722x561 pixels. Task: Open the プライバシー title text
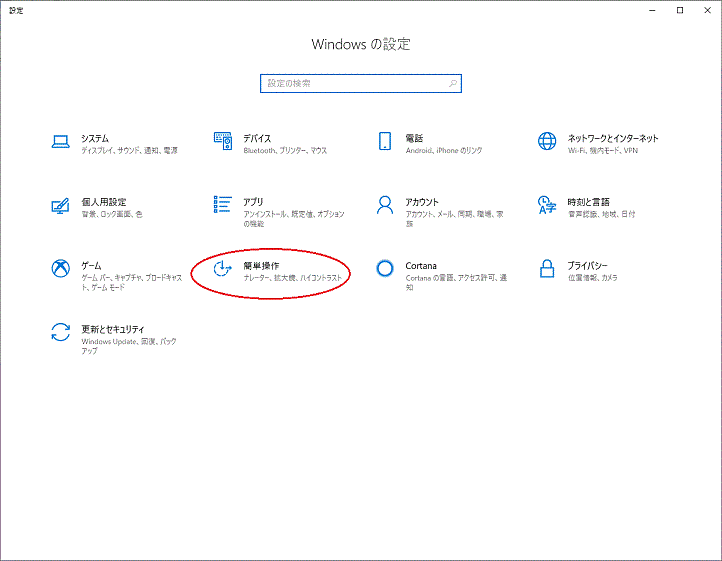588,266
